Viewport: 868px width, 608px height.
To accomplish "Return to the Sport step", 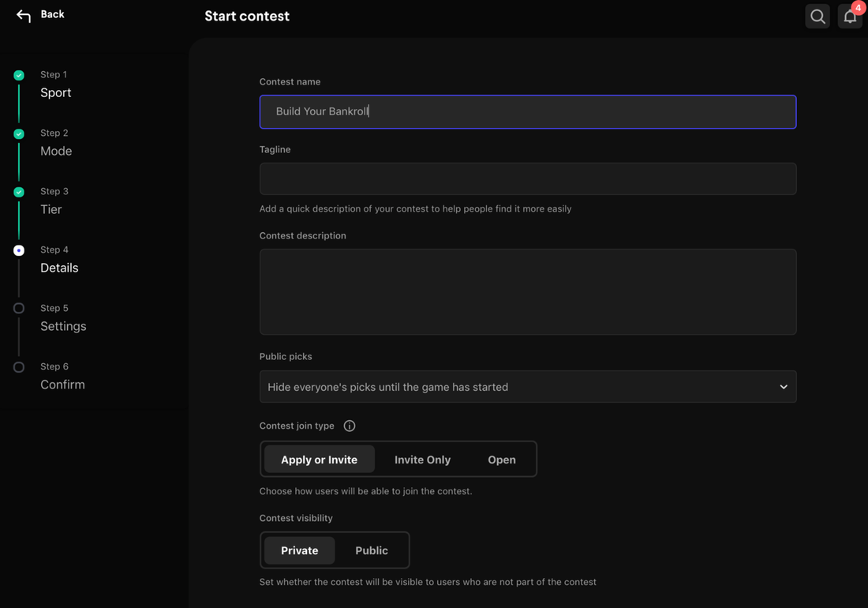I will click(x=55, y=92).
